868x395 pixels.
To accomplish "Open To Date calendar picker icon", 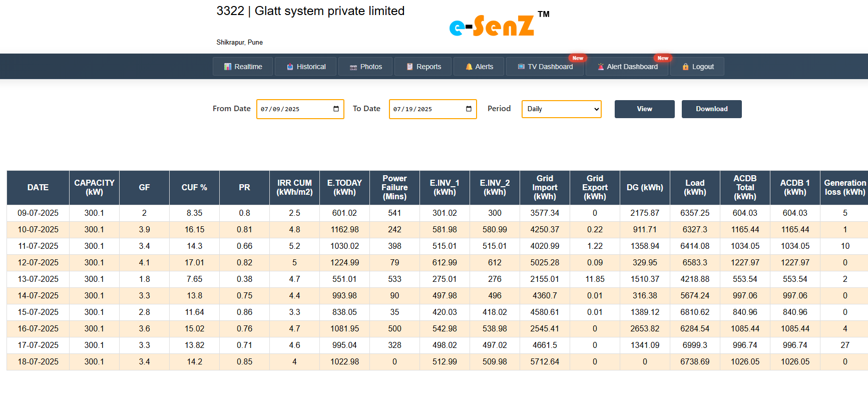I will [x=469, y=109].
